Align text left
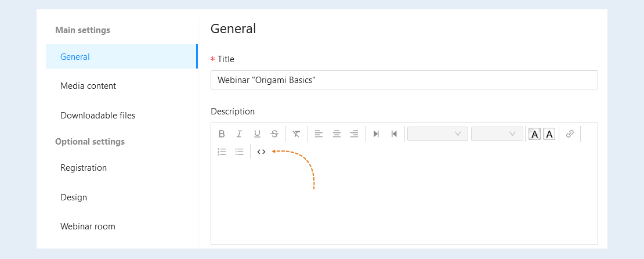Viewport: 644px width, 259px height. click(319, 134)
